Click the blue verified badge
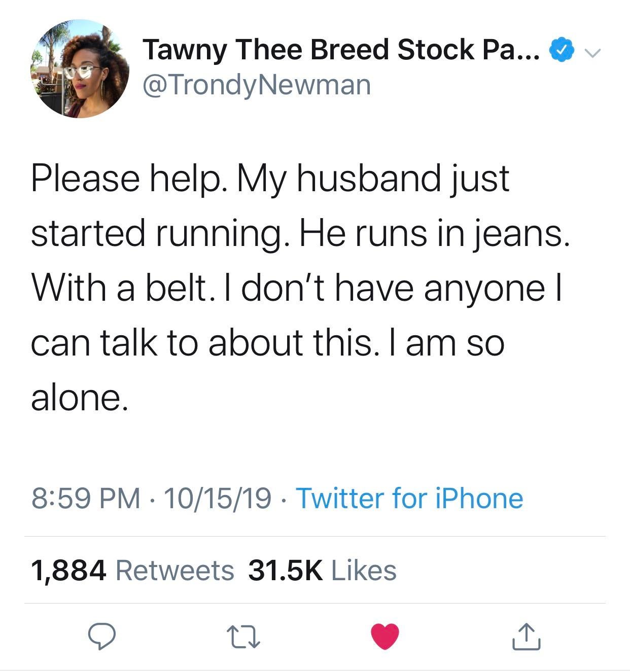Image resolution: width=630 pixels, height=672 pixels. 562,50
